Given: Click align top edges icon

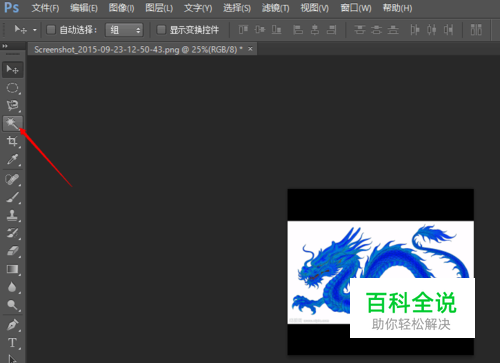Looking at the screenshot, I should tap(243, 30).
